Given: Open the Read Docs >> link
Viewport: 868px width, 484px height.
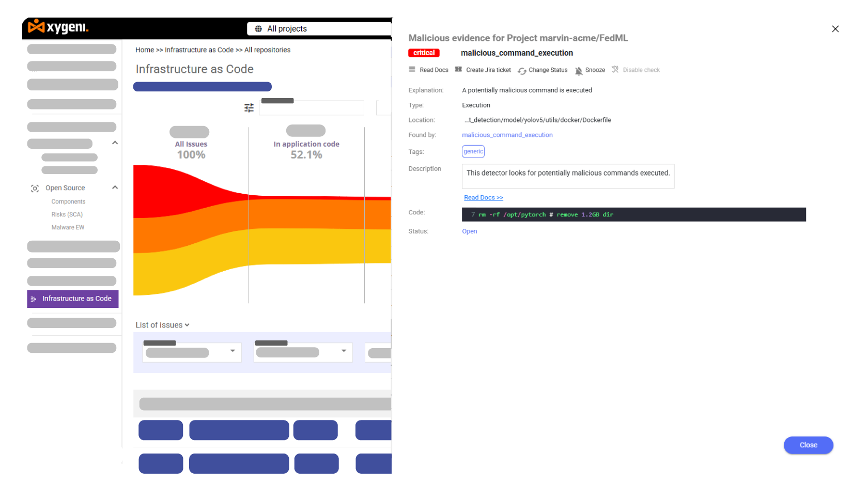Looking at the screenshot, I should click(x=484, y=198).
